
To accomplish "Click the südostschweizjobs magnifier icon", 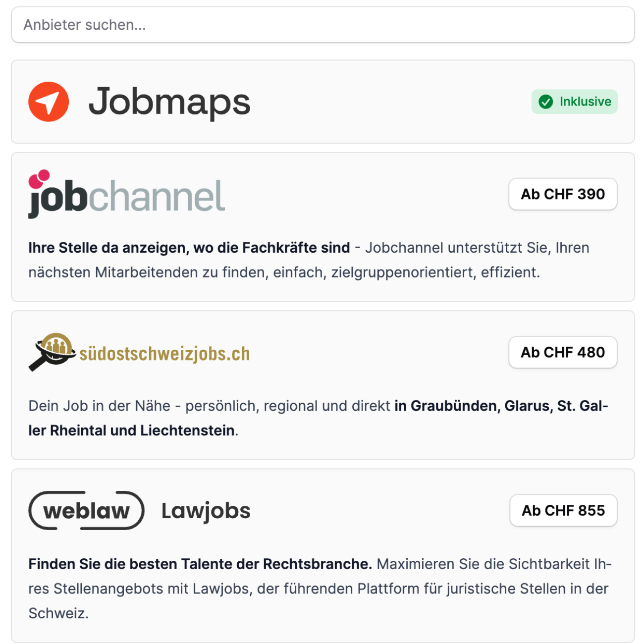I will coord(52,351).
